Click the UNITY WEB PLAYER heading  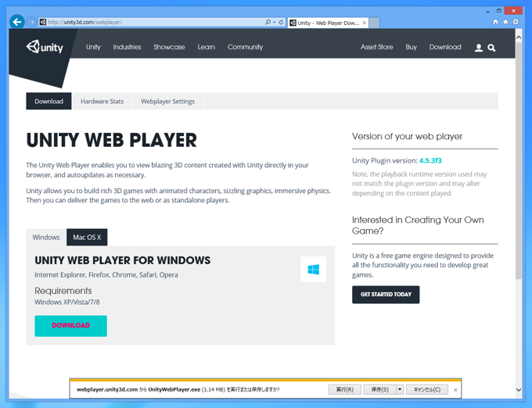coord(111,140)
